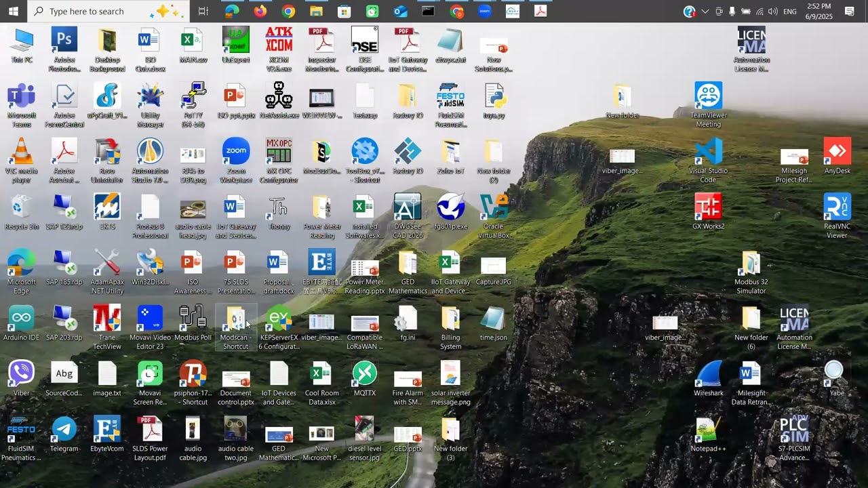Open Modbus 32 Simulator folder
Image resolution: width=868 pixels, height=488 pixels.
[x=751, y=272]
